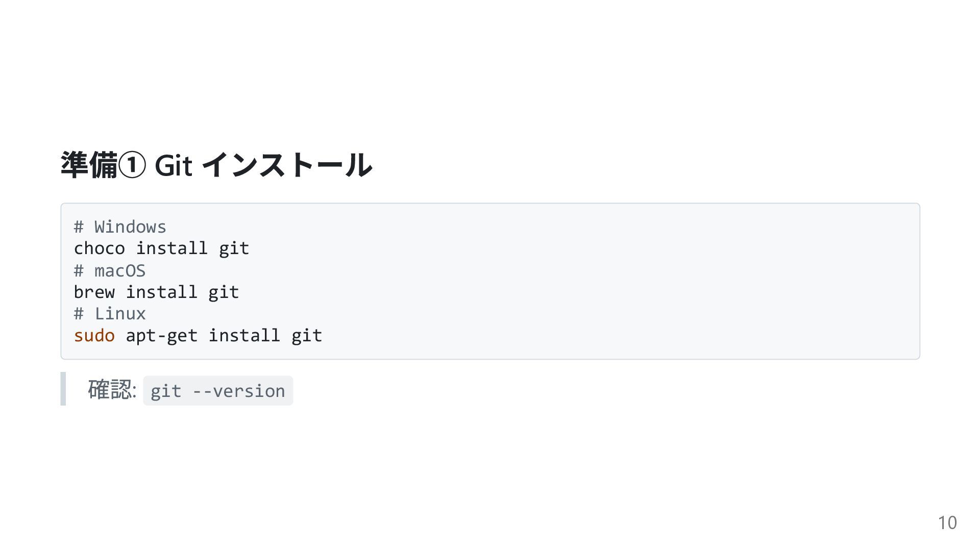Image resolution: width=980 pixels, height=551 pixels.
Task: Click the slide title heading
Action: [x=216, y=165]
